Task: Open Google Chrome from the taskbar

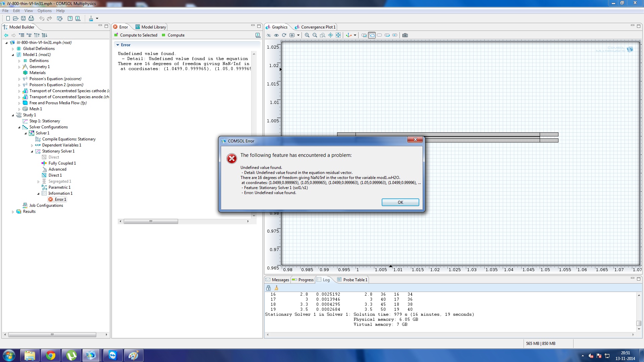Action: click(50, 355)
